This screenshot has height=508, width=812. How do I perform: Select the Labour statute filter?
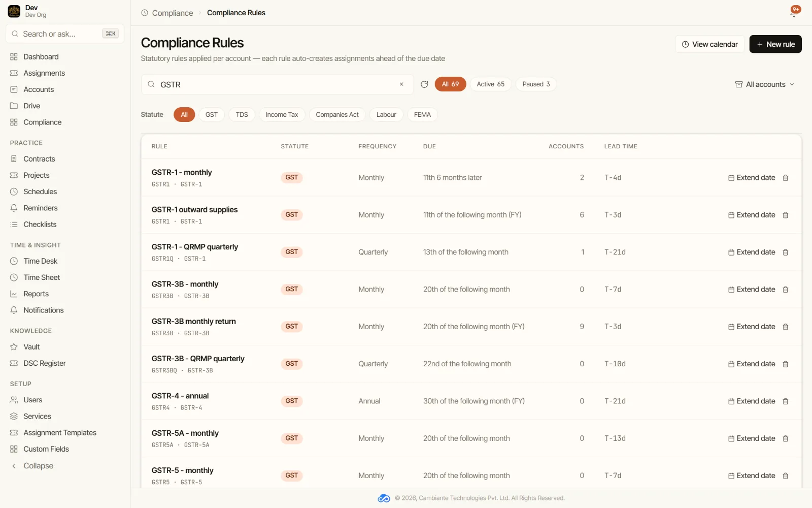coord(386,115)
